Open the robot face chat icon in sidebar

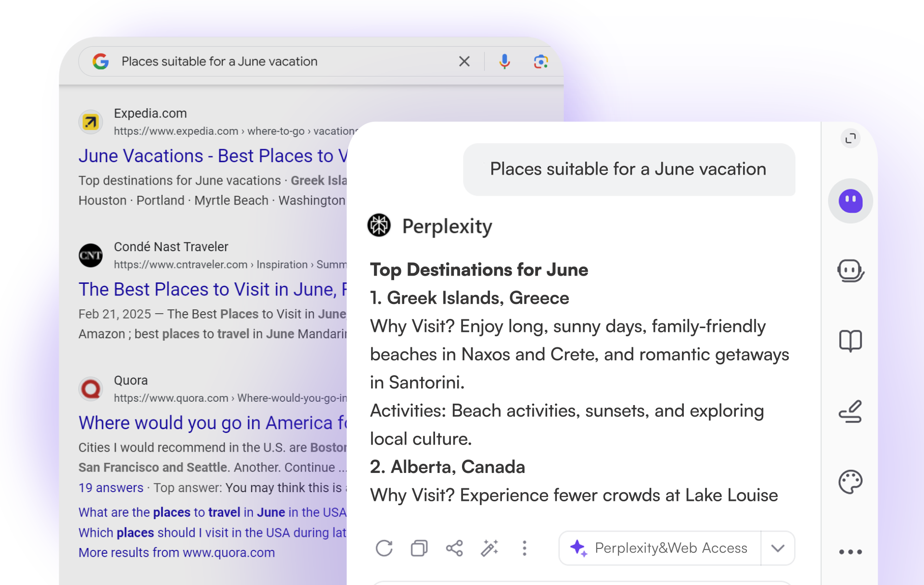(x=850, y=271)
